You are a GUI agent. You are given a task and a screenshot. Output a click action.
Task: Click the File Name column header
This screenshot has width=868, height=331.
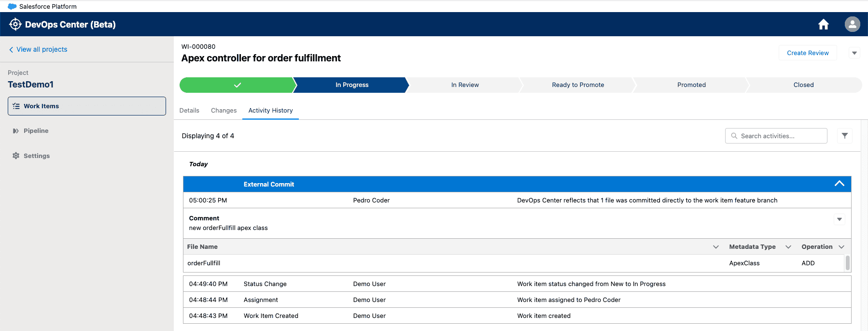pos(202,247)
